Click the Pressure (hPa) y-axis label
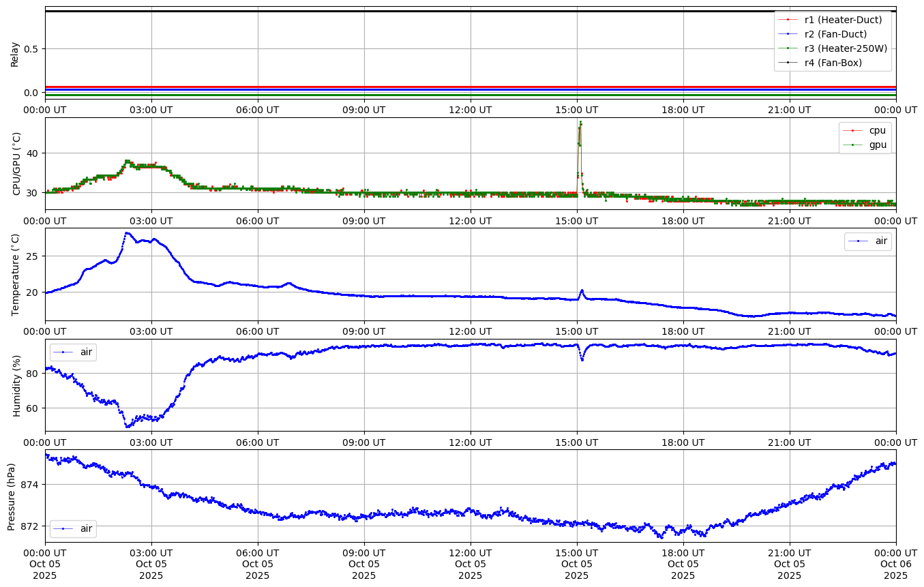Screen dimensions: 924x587 (12, 496)
